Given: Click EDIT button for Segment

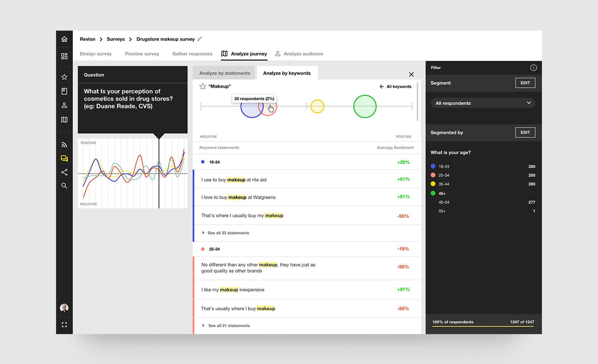Looking at the screenshot, I should 525,83.
